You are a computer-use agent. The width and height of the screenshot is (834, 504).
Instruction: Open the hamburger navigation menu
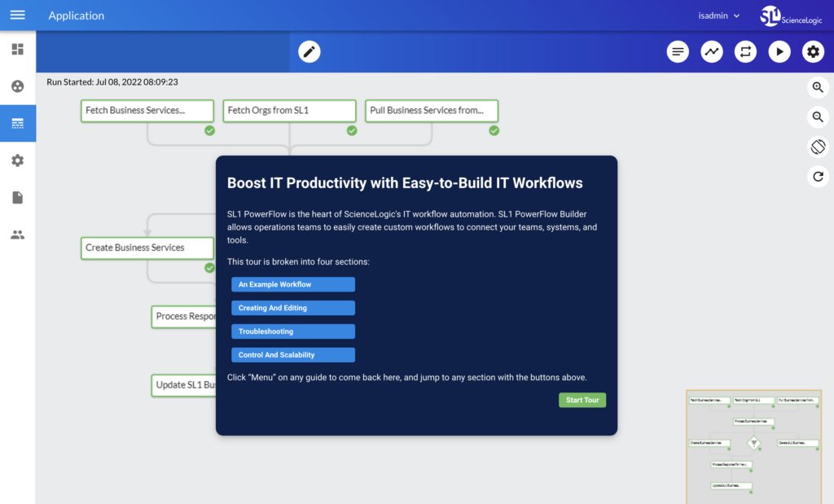click(x=18, y=15)
